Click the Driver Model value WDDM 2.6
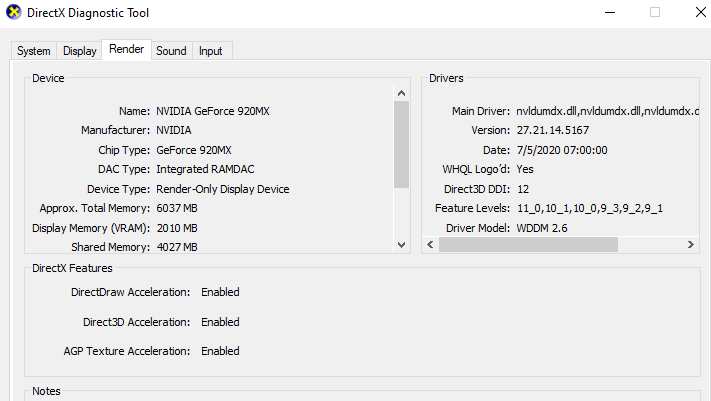The height and width of the screenshot is (401, 711). 542,228
